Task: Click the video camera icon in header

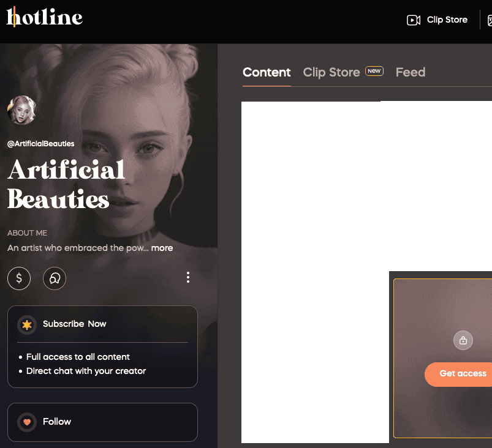Action: click(x=414, y=20)
